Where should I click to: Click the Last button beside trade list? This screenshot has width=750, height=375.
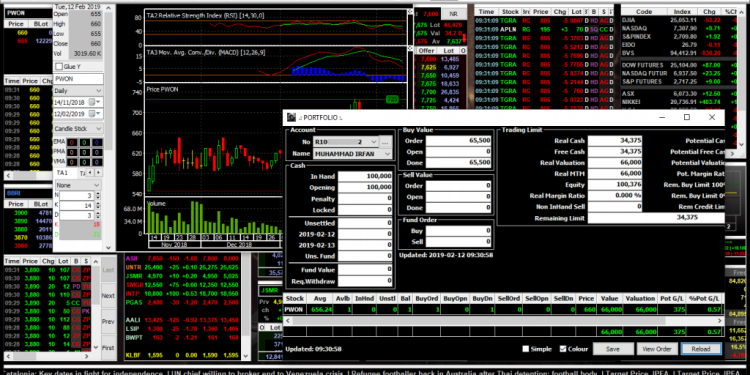pos(108,270)
